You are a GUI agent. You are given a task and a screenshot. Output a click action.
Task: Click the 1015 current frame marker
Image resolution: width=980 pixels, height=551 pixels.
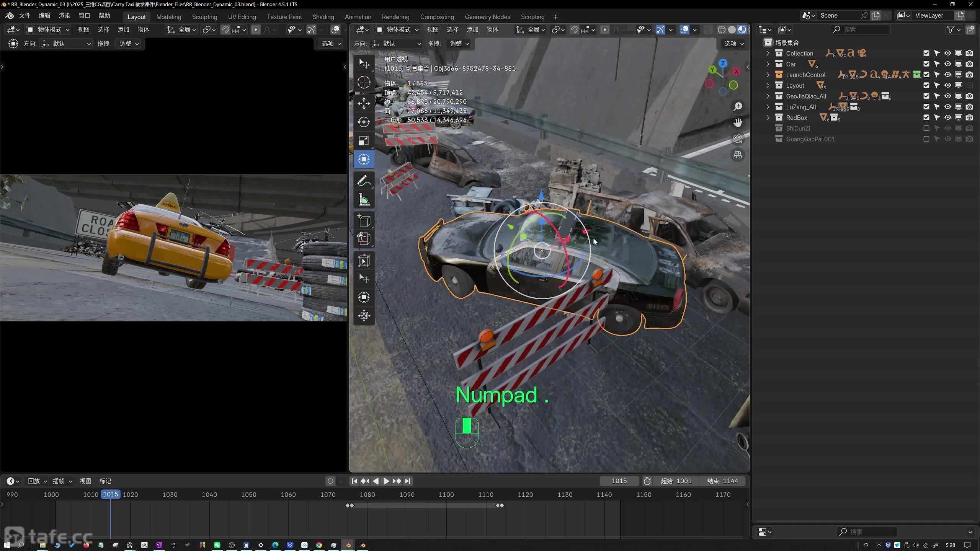tap(111, 494)
